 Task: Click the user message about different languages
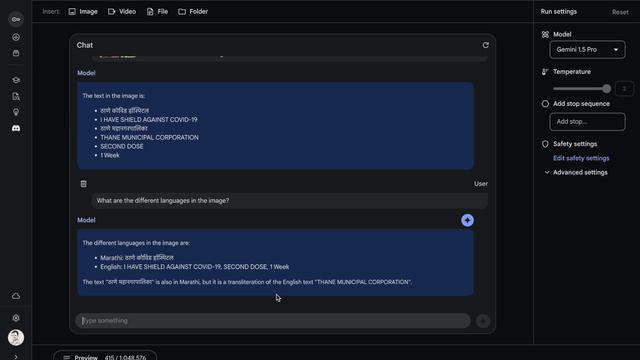[x=289, y=200]
